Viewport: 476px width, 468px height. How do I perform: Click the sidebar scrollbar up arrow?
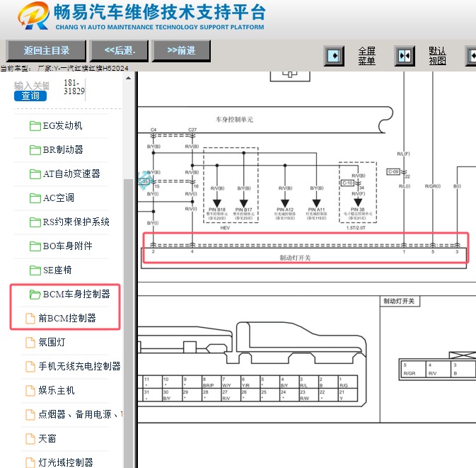[129, 78]
